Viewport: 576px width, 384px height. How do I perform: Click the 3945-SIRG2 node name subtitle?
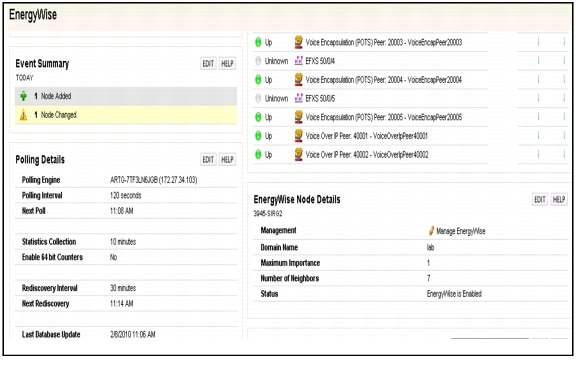click(x=268, y=213)
